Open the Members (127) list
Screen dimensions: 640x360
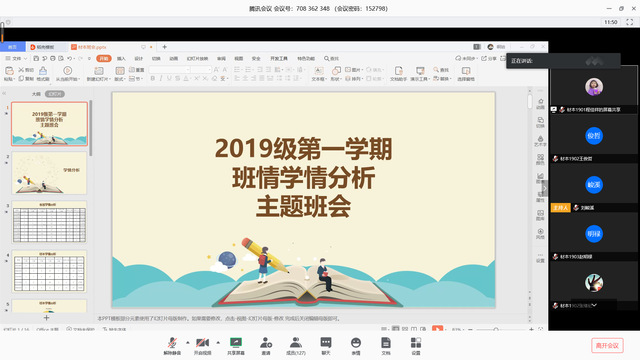[x=296, y=345]
